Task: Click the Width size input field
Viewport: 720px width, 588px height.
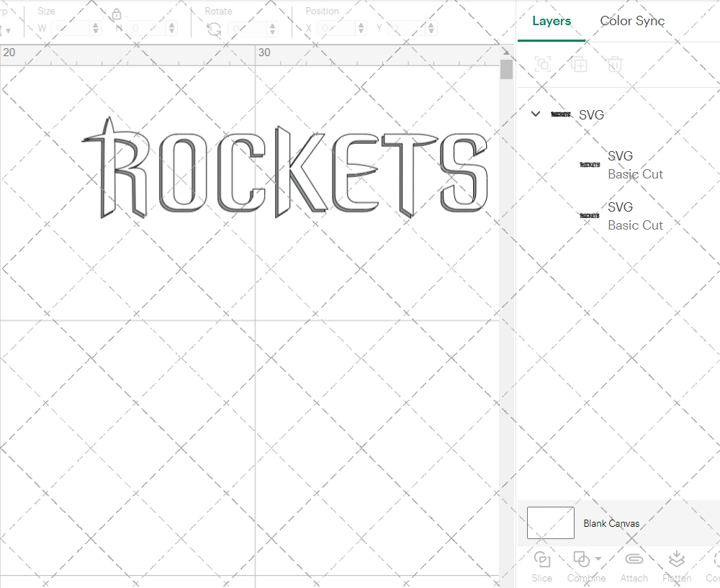Action: click(71, 29)
